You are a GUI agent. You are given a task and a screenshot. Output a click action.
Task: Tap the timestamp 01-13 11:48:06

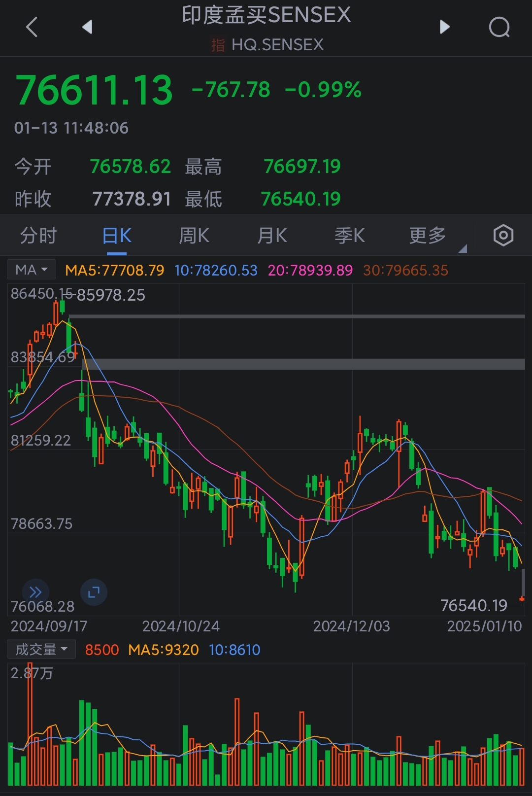pos(71,128)
